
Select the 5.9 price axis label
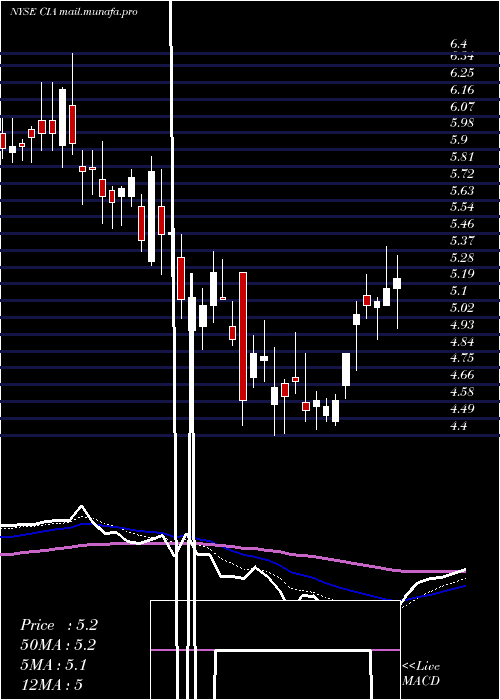pos(458,140)
